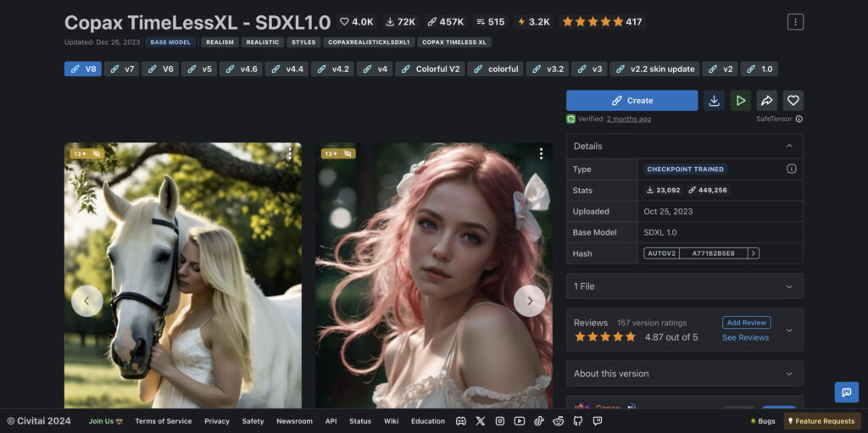This screenshot has height=433, width=868.
Task: Open the Instagram footer icon
Action: [500, 421]
